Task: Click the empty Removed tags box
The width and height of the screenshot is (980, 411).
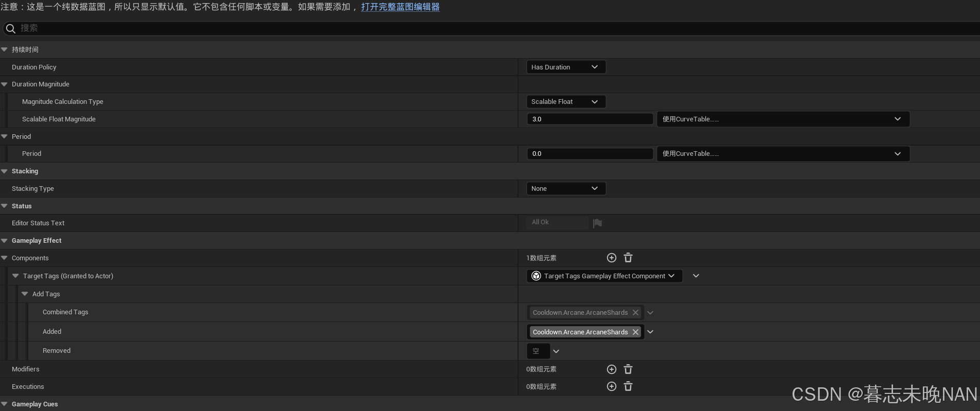Action: tap(538, 351)
